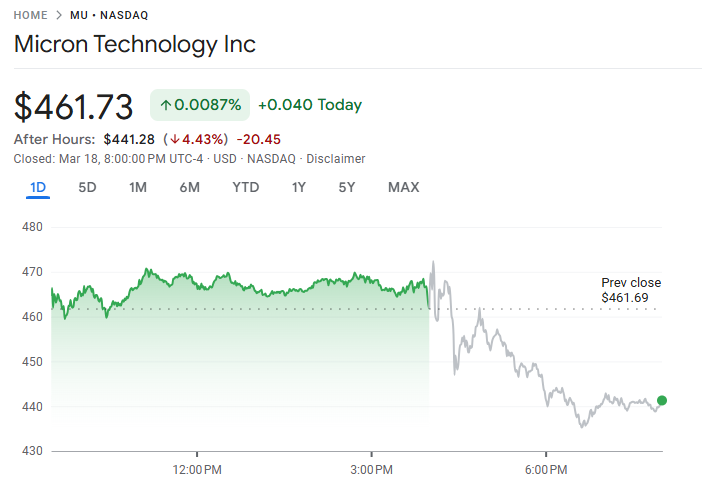Click the +0.040 Today change text

point(310,105)
